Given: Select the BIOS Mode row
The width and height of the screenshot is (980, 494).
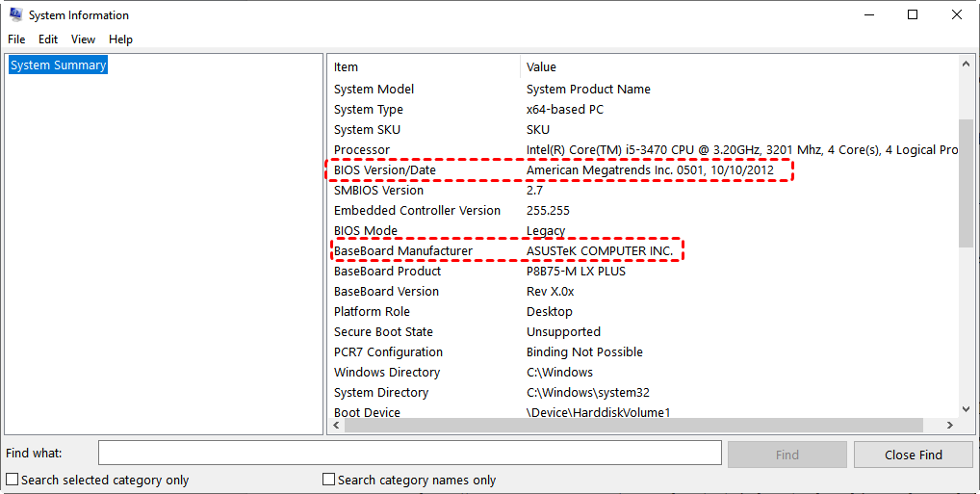Looking at the screenshot, I should coord(644,231).
